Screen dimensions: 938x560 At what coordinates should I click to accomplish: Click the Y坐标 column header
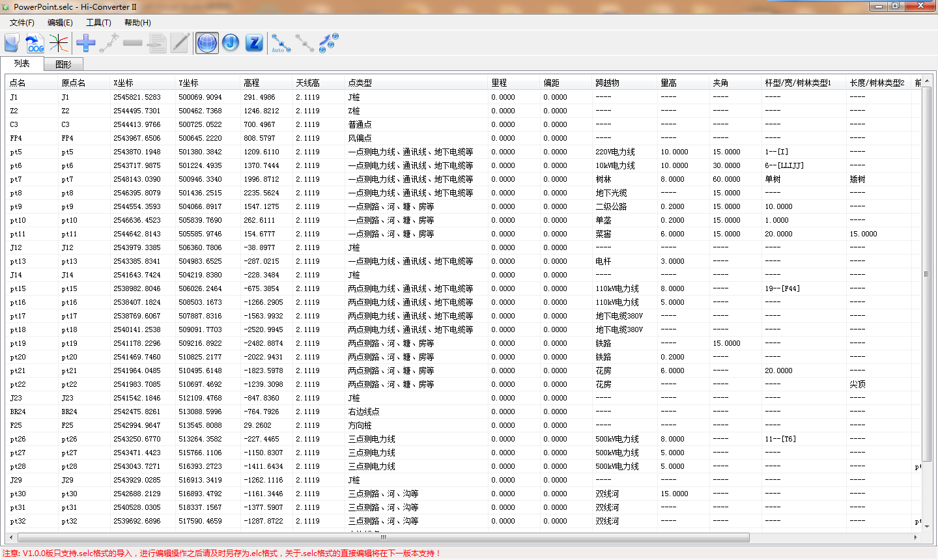point(208,83)
